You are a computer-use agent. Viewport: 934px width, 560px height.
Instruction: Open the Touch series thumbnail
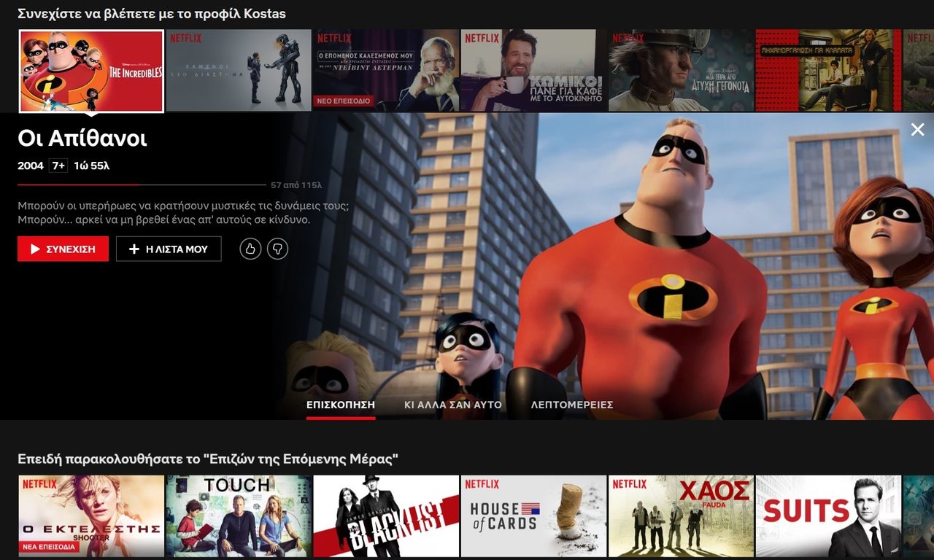pos(239,516)
